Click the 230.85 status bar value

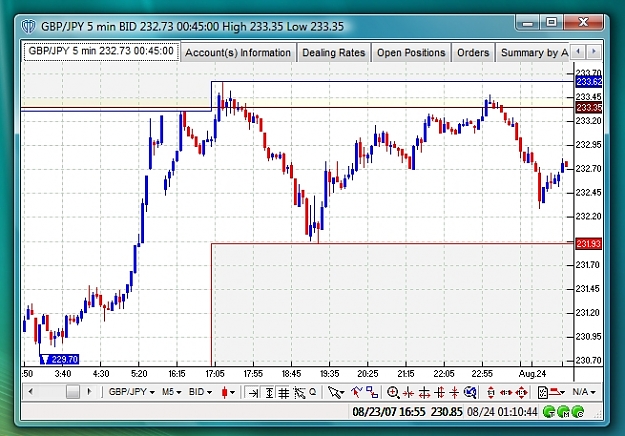click(446, 412)
